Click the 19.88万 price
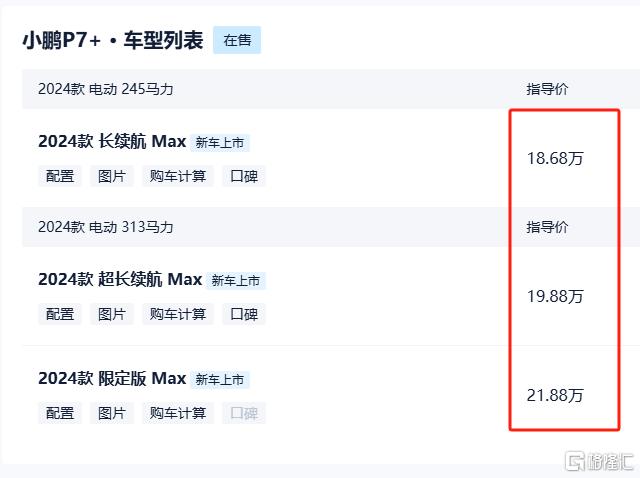Screen dimensions: 640x478 click(555, 296)
